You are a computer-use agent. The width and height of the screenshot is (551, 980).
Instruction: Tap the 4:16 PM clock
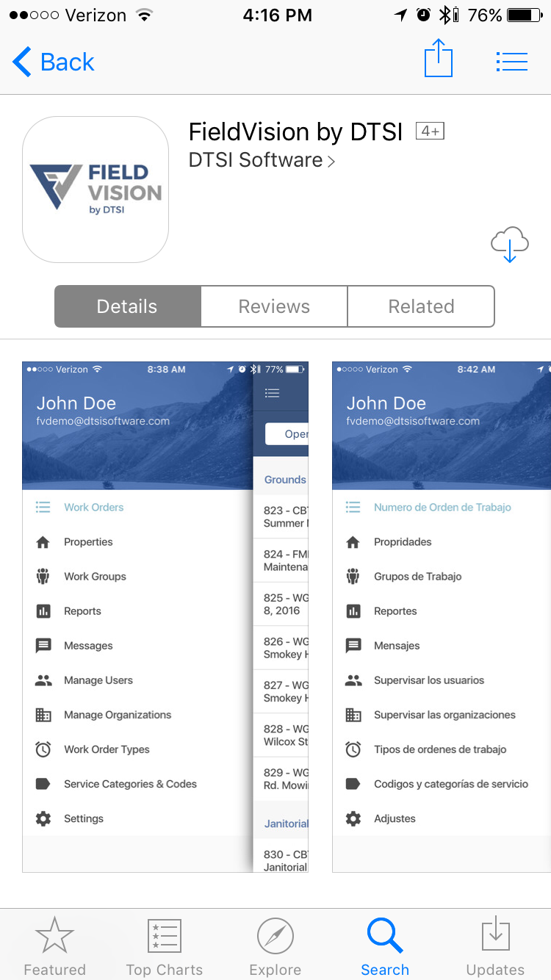tap(277, 15)
